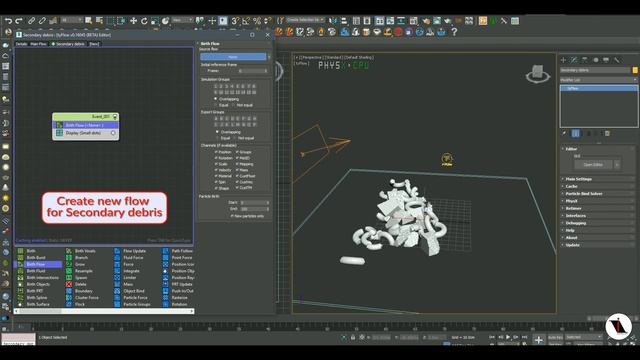Toggle New particles only checkbox
The width and height of the screenshot is (640, 360).
click(232, 216)
